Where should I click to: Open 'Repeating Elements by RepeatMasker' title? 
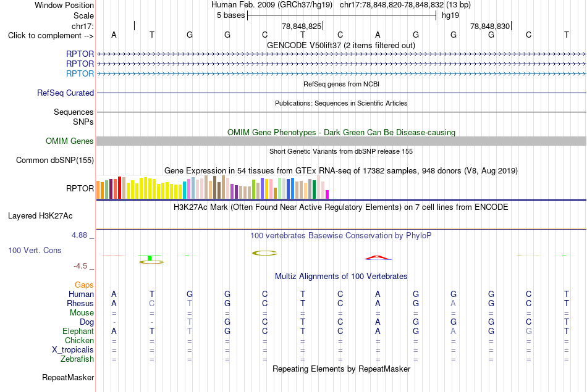point(341,369)
